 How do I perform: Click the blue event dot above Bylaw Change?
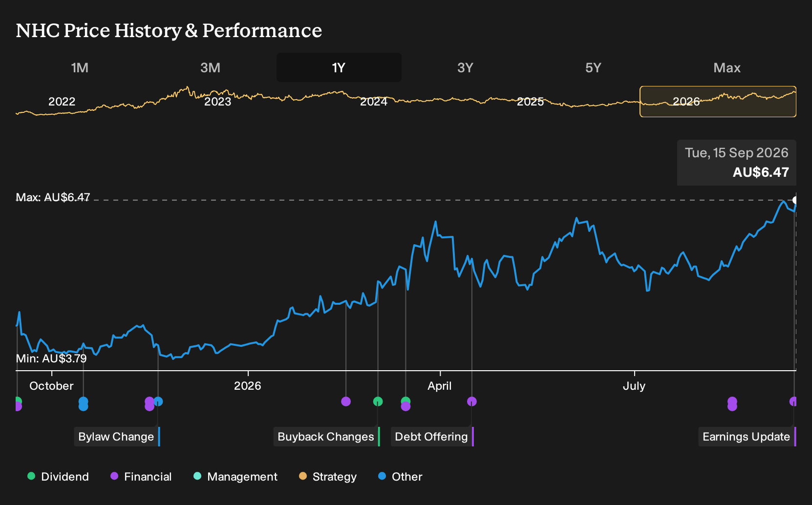point(158,401)
